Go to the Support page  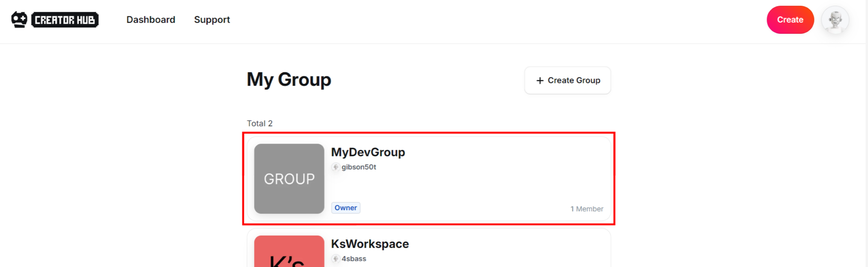212,20
